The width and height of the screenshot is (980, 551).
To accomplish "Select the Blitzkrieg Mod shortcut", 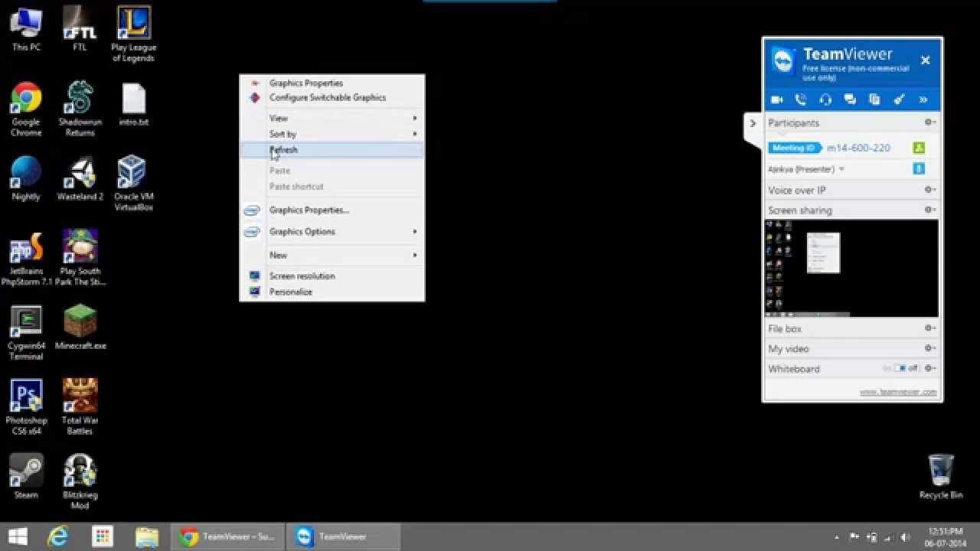I will (x=80, y=483).
